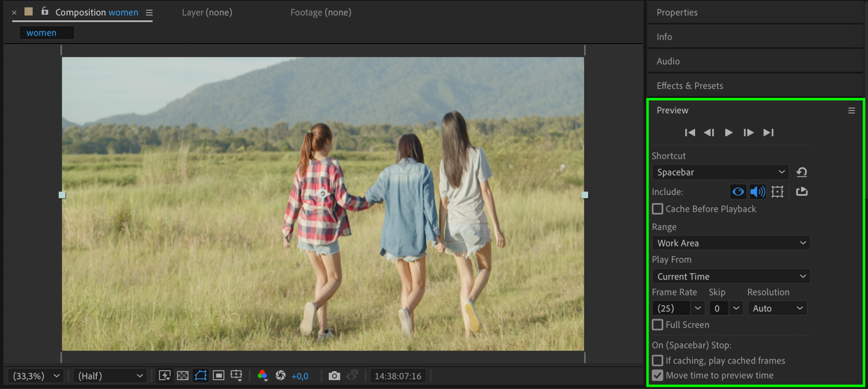Click the timecode 14:38:07:16

398,376
